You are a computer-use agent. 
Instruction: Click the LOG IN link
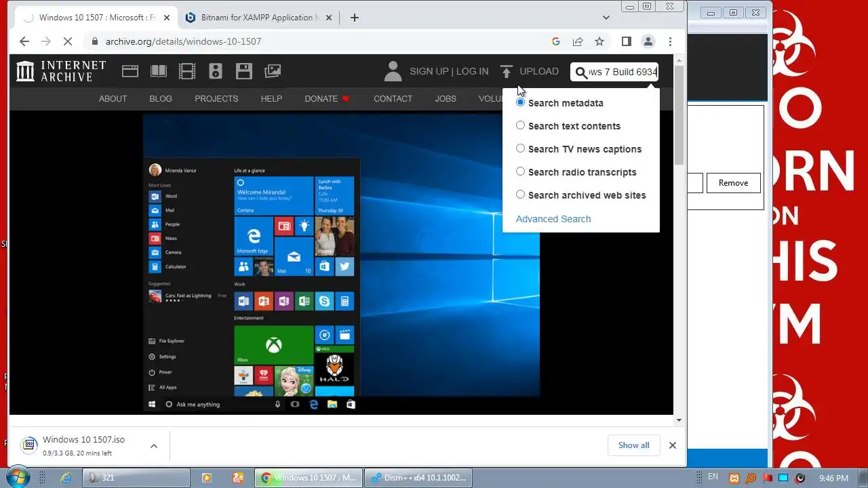tap(472, 71)
